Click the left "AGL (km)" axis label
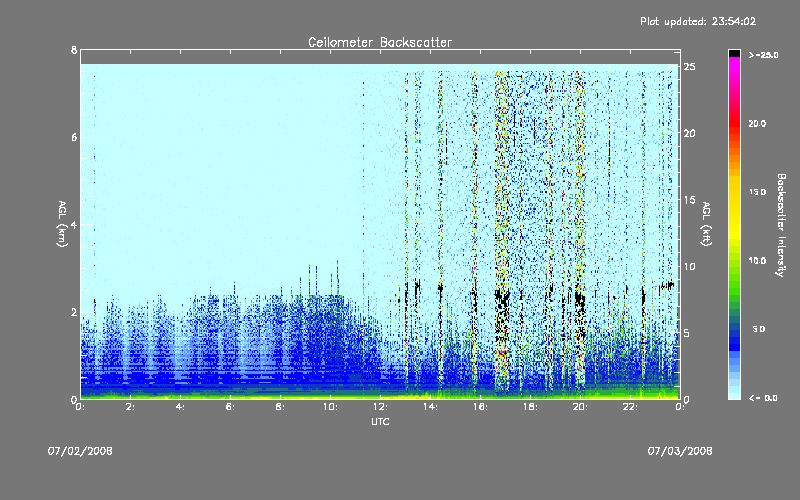Image resolution: width=800 pixels, height=500 pixels. coord(62,224)
